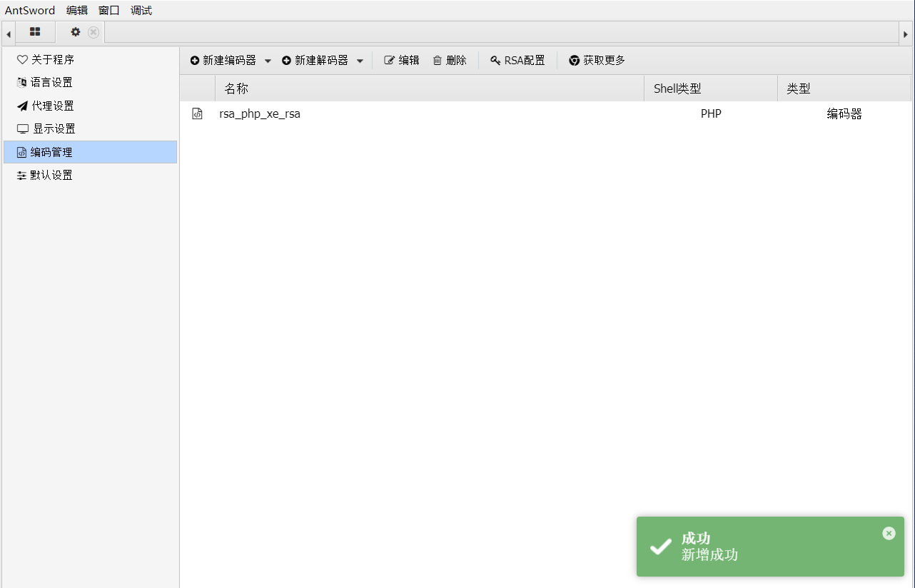Open the 编辑 menu in menu bar
The height and width of the screenshot is (588, 915).
[x=77, y=11]
